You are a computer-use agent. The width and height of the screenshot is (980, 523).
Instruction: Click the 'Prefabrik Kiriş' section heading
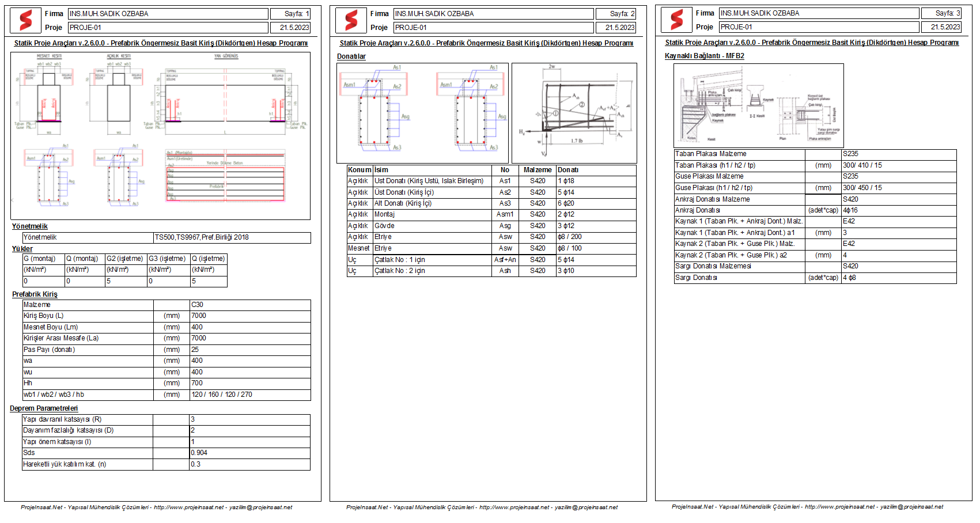coord(35,294)
